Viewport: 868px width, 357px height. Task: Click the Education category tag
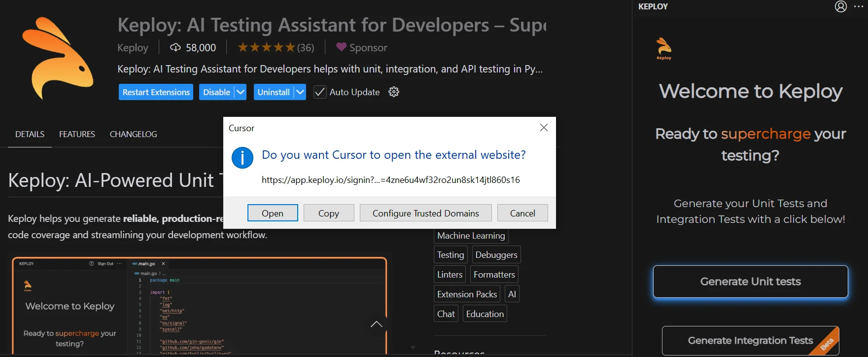click(485, 314)
